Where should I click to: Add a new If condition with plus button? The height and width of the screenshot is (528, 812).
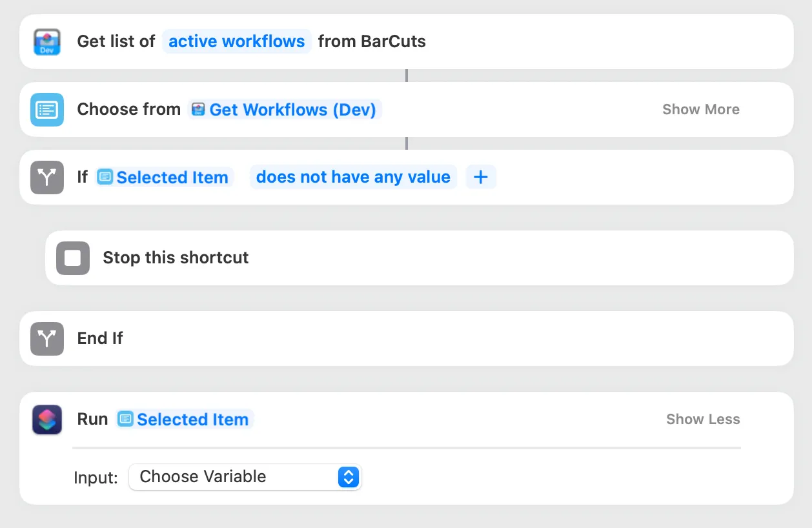(481, 177)
